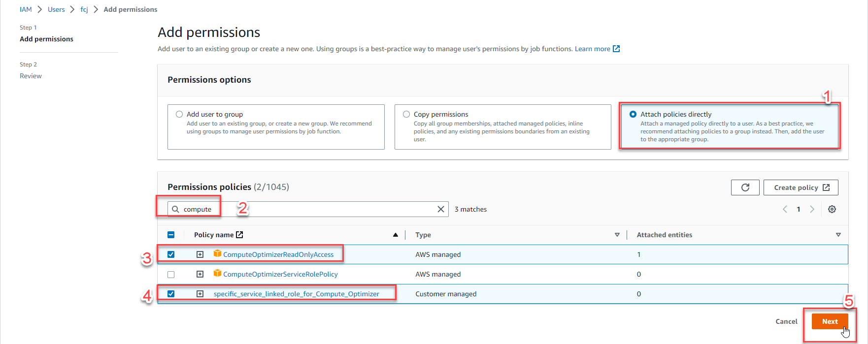Viewport: 868px width, 344px height.
Task: Go to the previous page of policies
Action: tap(785, 209)
